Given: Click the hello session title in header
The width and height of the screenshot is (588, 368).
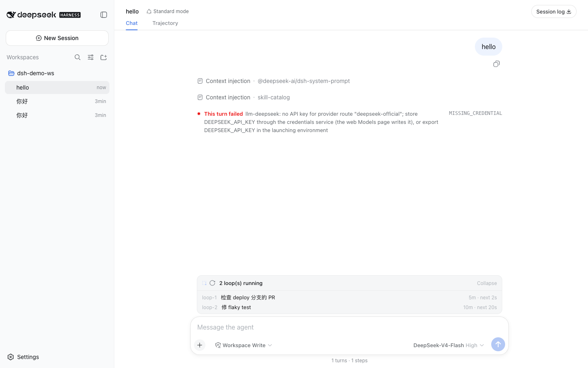Looking at the screenshot, I should [x=132, y=11].
